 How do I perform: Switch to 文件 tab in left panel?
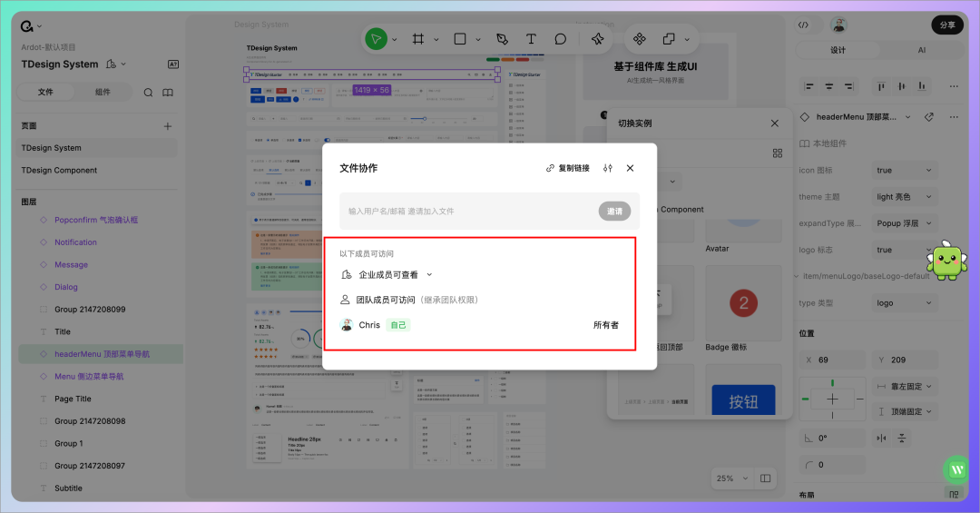[x=45, y=92]
